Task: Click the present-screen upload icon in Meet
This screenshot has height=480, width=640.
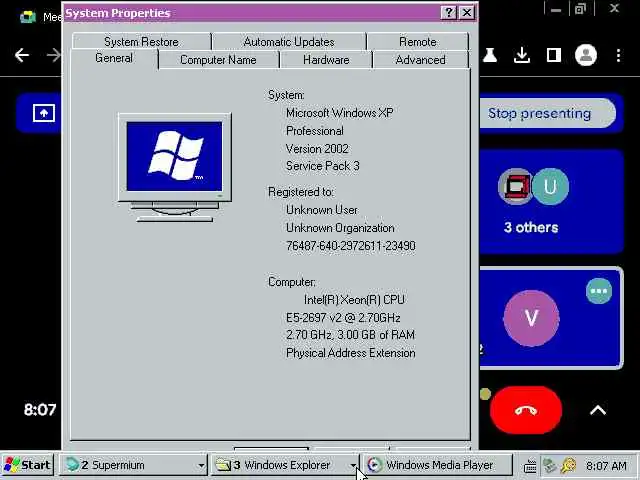Action: point(44,113)
